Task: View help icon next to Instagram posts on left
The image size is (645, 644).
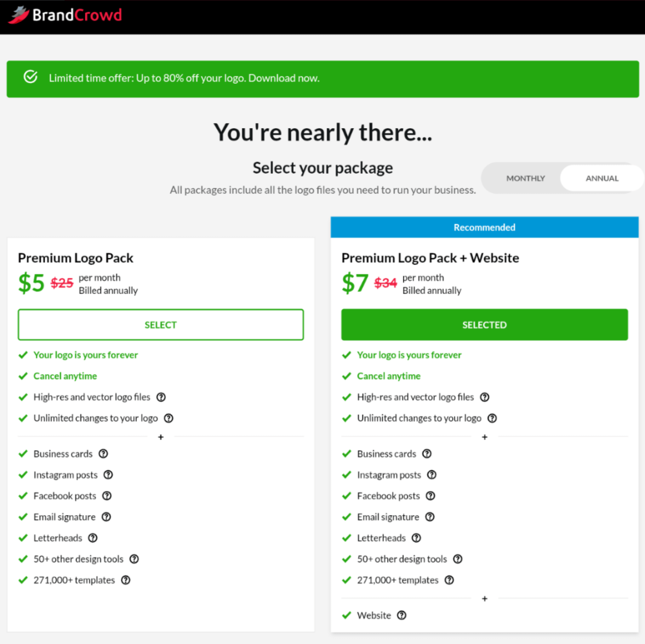Action: [x=108, y=474]
